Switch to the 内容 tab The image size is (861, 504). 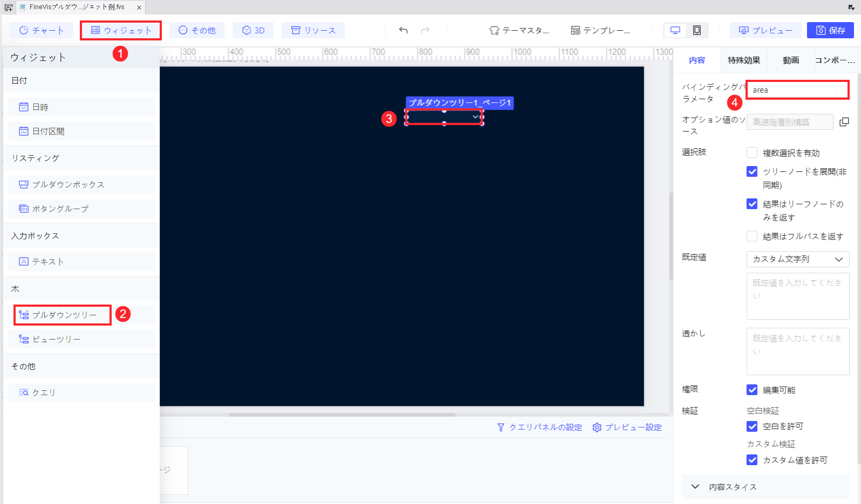[x=696, y=60]
